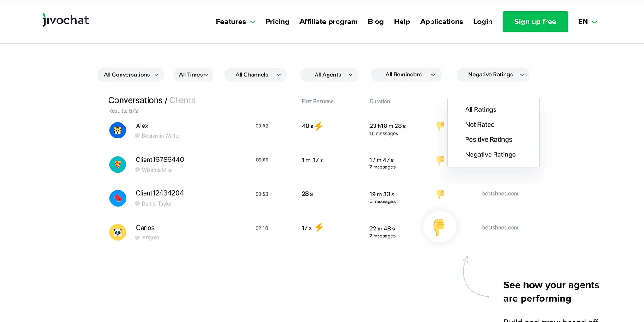Click the thumbs-down rating on Alex's conversation
This screenshot has width=644, height=322.
[x=440, y=125]
